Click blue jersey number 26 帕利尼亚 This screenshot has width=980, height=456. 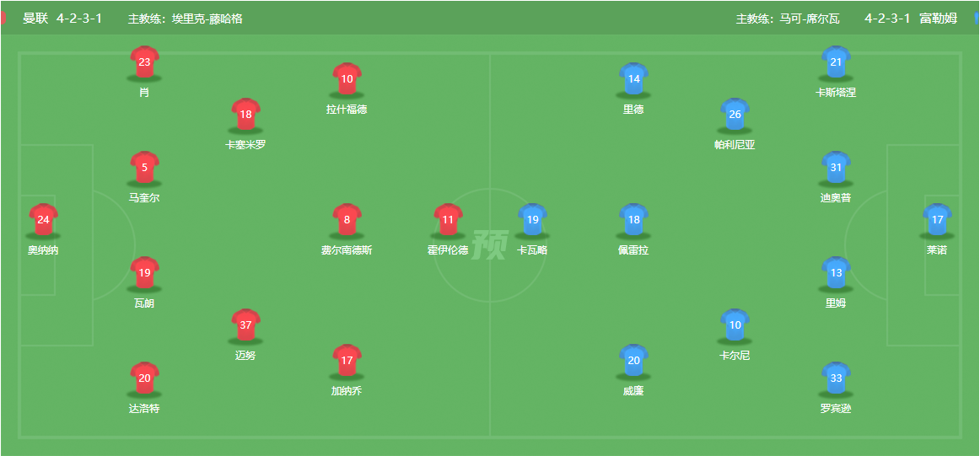tap(735, 115)
